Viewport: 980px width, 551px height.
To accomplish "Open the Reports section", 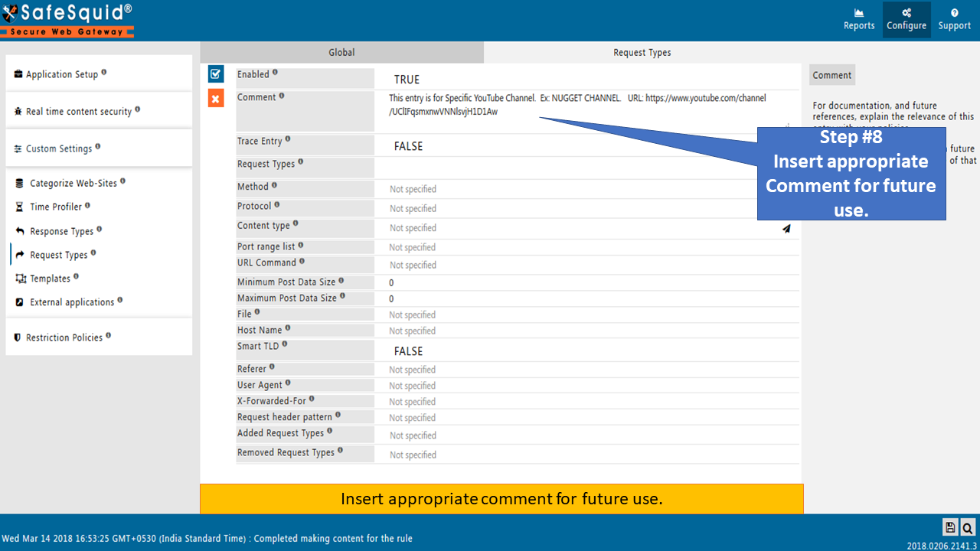I will [x=859, y=20].
